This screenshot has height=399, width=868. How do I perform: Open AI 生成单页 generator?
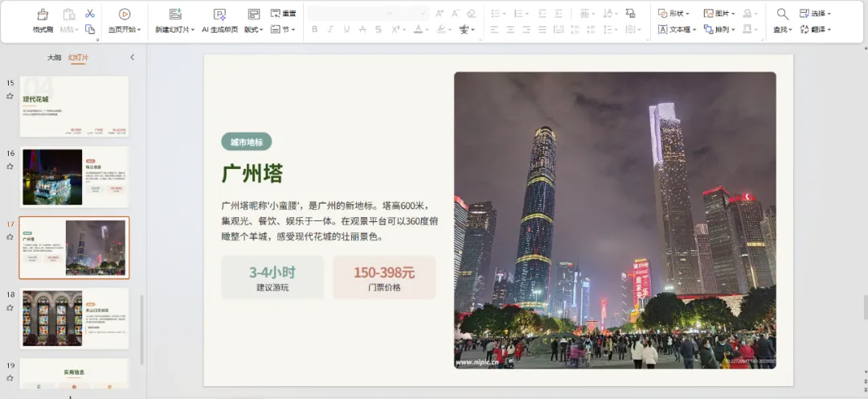pos(219,20)
